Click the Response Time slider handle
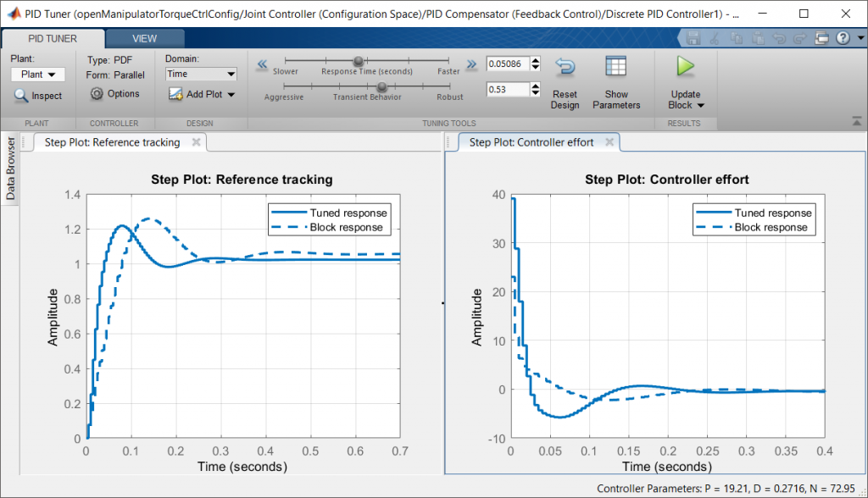 [359, 61]
